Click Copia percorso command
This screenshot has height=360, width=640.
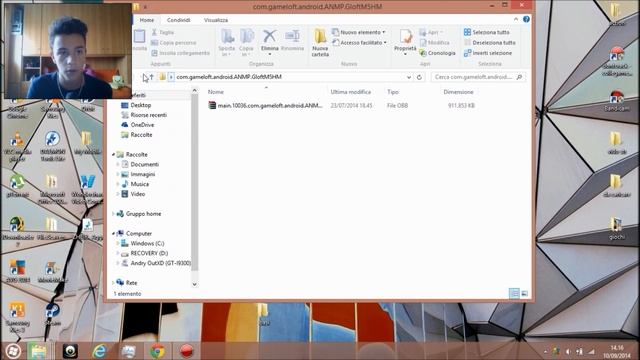coord(173,42)
